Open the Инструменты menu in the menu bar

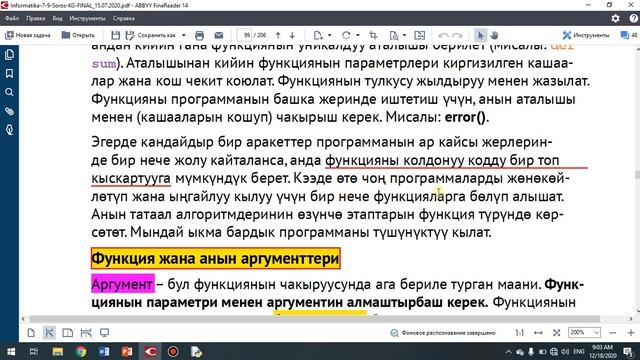(87, 18)
